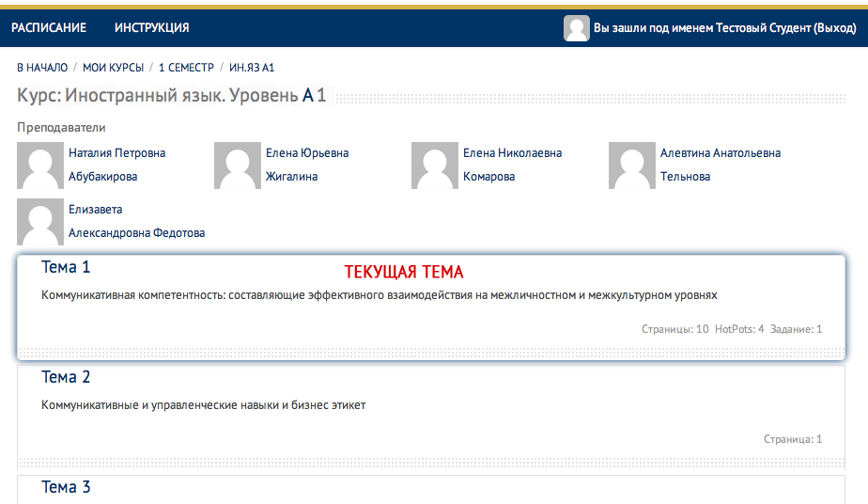The image size is (868, 504).
Task: Open ИН.ЯЗ А1 breadcrumb
Action: tap(252, 68)
